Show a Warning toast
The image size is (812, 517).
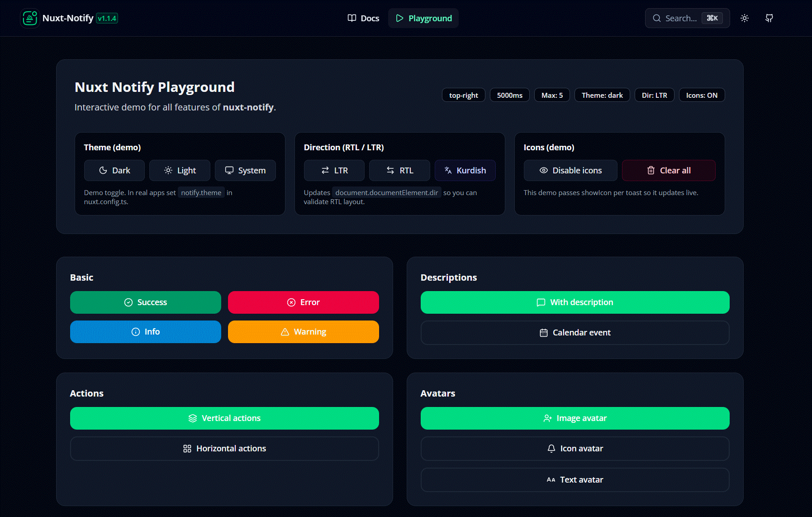coord(303,331)
